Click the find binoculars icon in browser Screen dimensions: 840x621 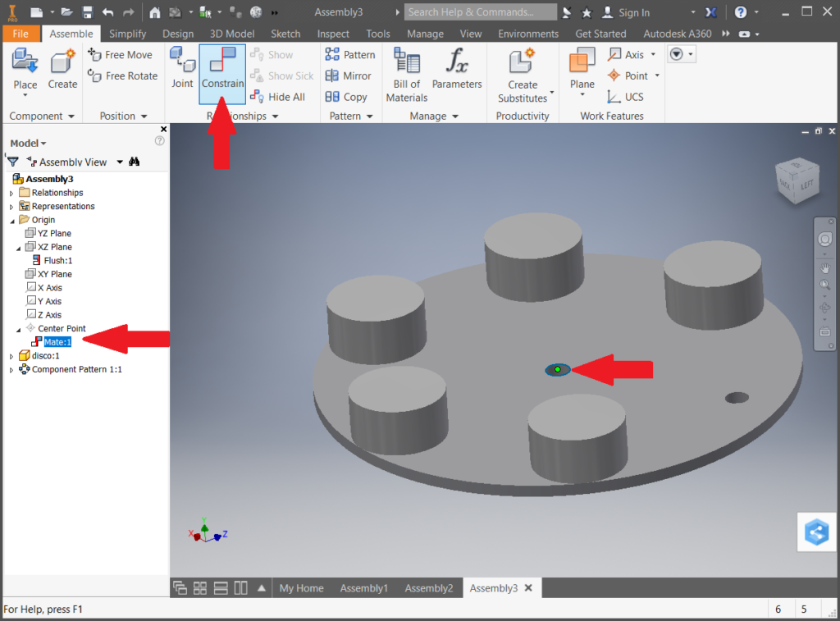(134, 162)
